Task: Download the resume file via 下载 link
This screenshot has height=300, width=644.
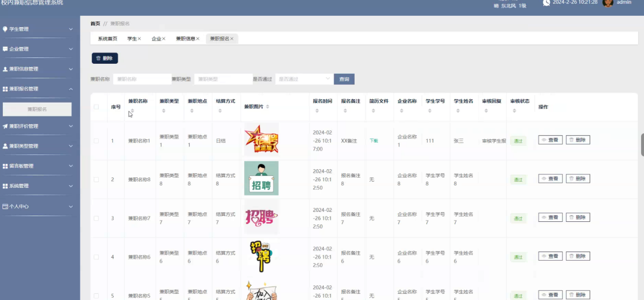Action: coord(373,141)
